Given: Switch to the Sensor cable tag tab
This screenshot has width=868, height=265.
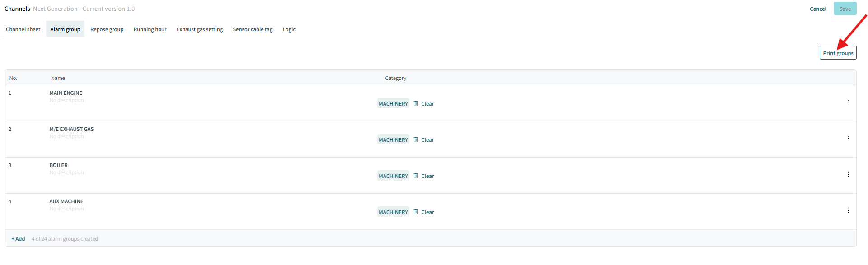Looking at the screenshot, I should point(253,29).
